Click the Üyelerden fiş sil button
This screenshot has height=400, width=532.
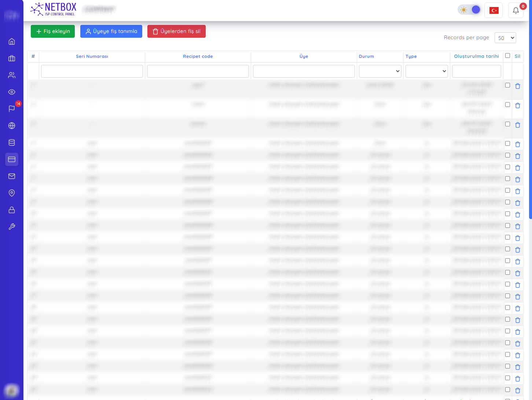(x=176, y=32)
